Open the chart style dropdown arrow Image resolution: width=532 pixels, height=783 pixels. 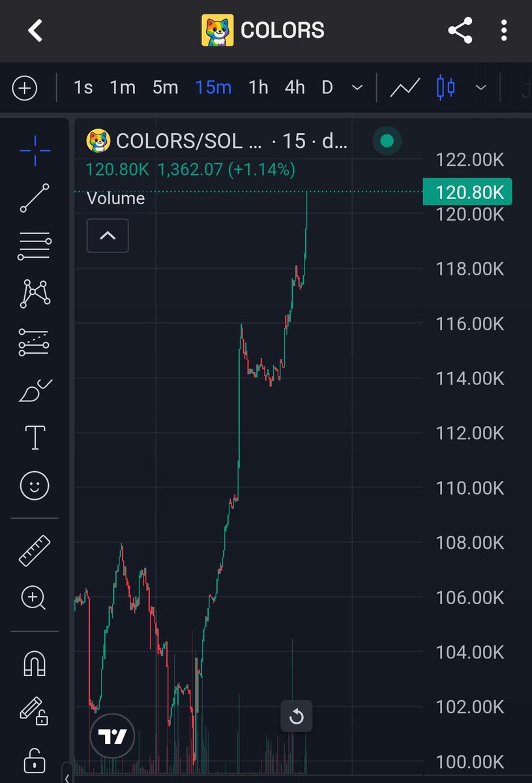(481, 87)
